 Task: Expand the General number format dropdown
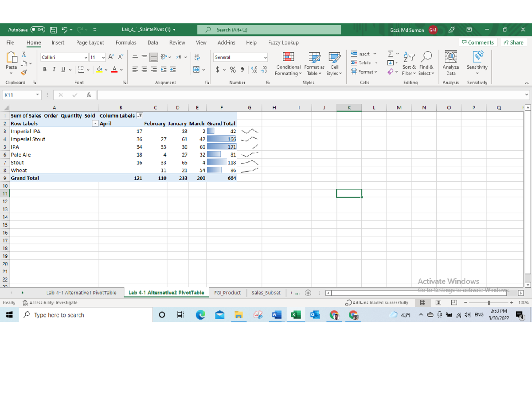[x=266, y=57]
